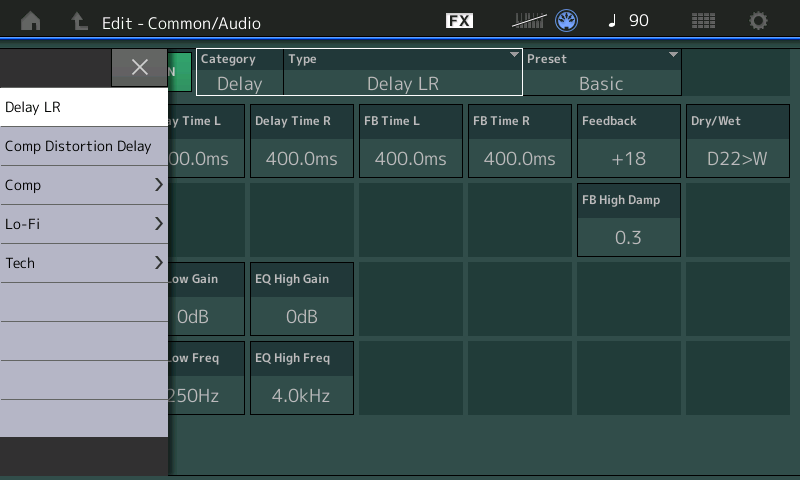Open the Preset Basic dropdown

602,72
